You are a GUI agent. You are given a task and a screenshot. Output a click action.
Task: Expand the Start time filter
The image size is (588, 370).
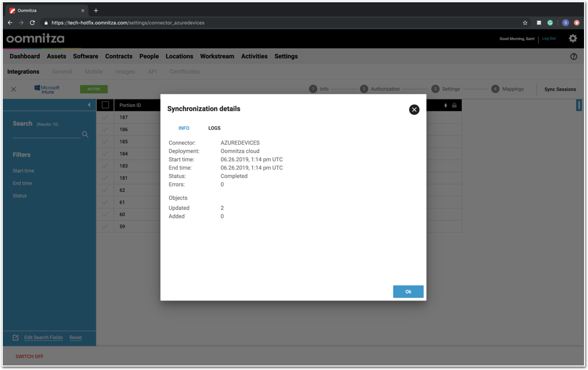tap(23, 171)
